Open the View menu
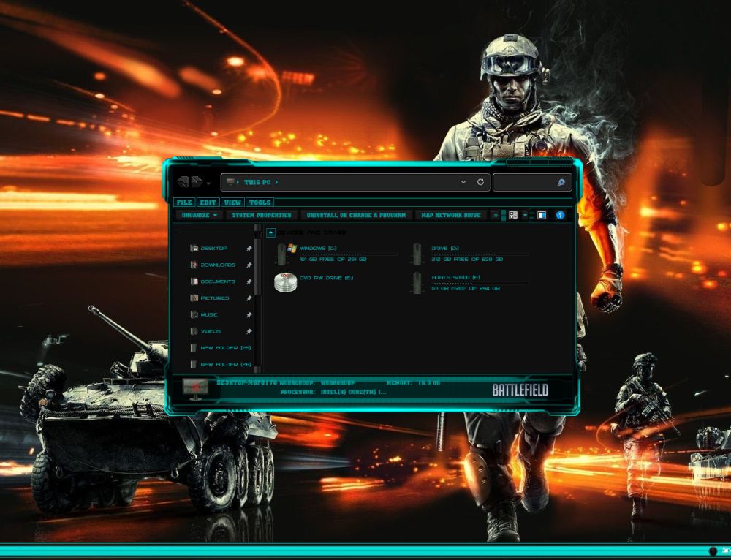This screenshot has width=731, height=560. point(232,202)
